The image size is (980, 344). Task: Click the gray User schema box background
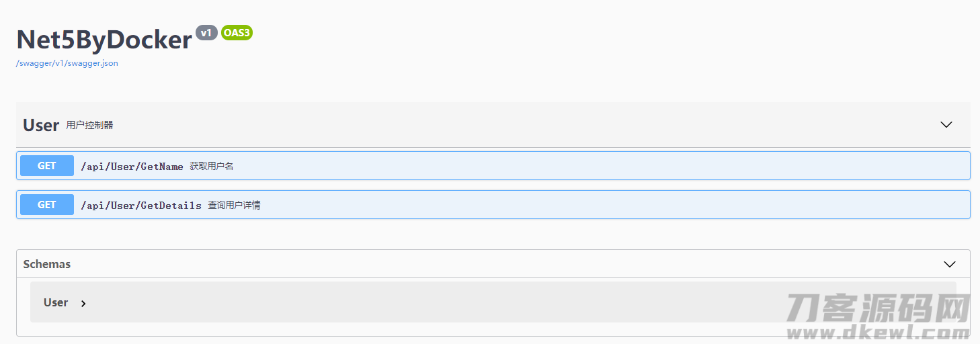pos(493,302)
